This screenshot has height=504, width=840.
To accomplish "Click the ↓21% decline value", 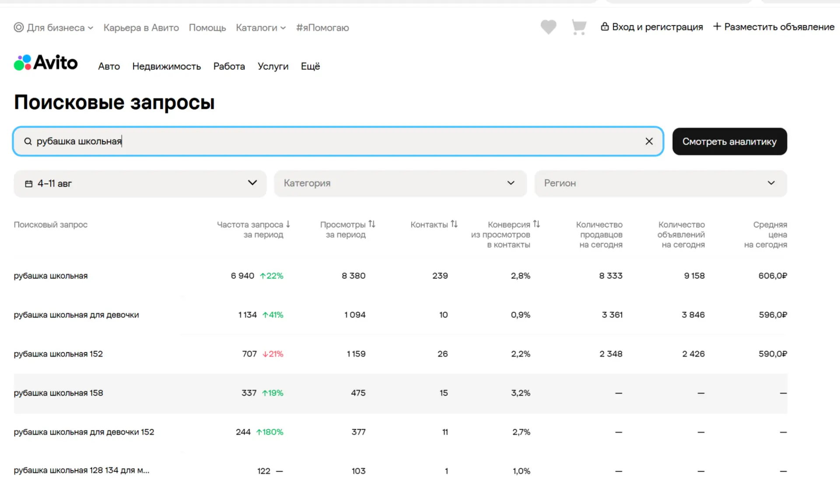I will (x=273, y=354).
